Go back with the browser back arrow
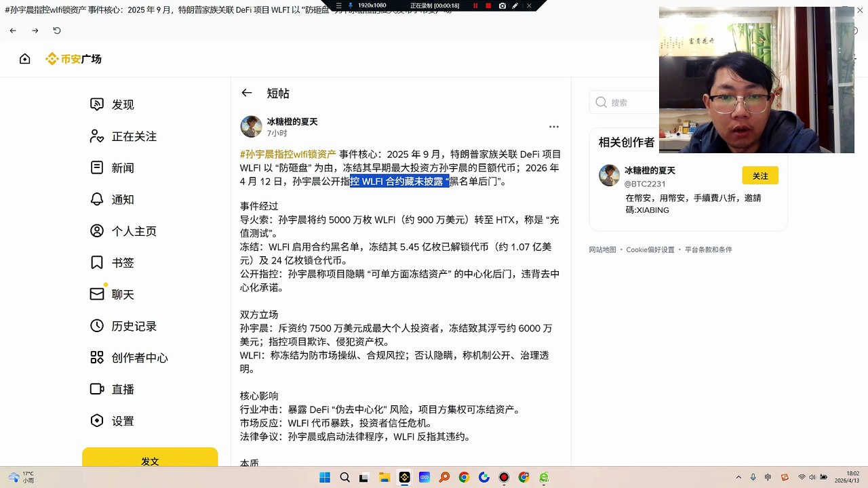The width and height of the screenshot is (868, 488). pyautogui.click(x=13, y=30)
